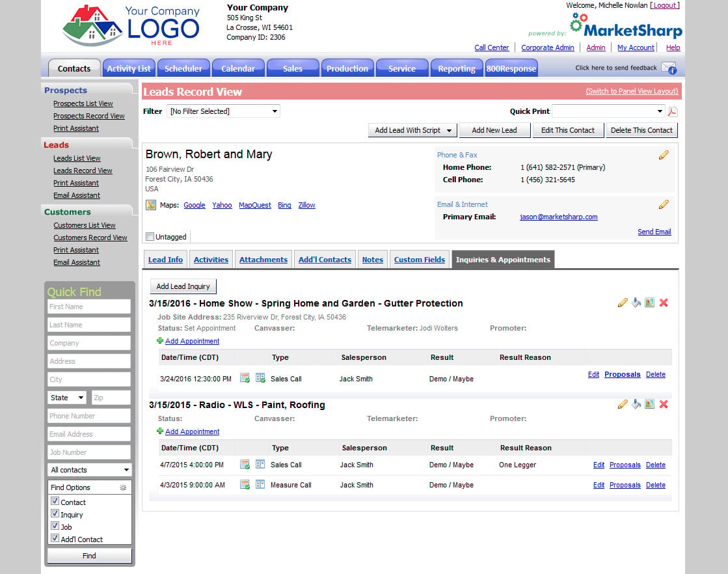Click the company logo image
This screenshot has width=728, height=574.
click(131, 25)
